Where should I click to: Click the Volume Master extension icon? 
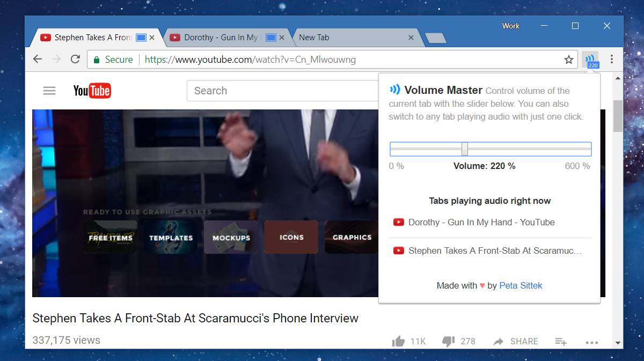tap(590, 60)
